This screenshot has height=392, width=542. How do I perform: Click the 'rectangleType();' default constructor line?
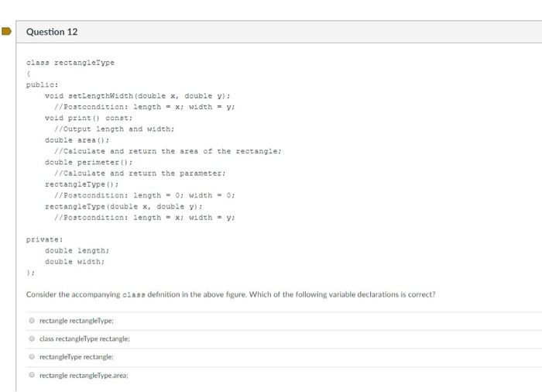(x=81, y=184)
